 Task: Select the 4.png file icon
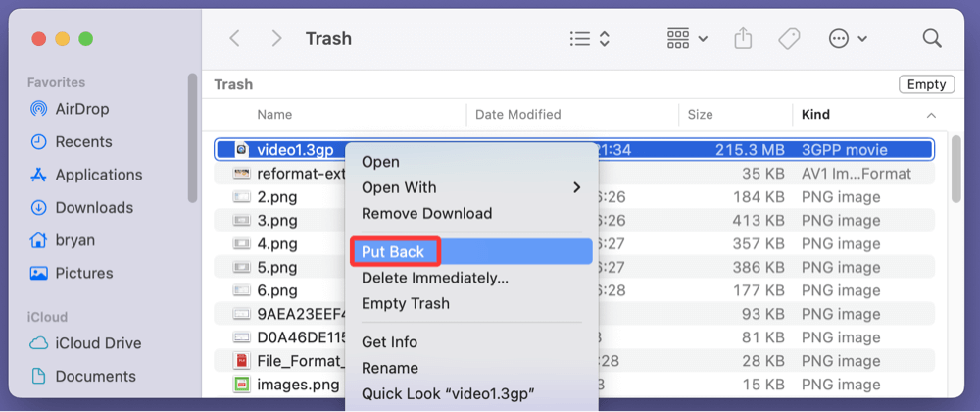pyautogui.click(x=242, y=244)
